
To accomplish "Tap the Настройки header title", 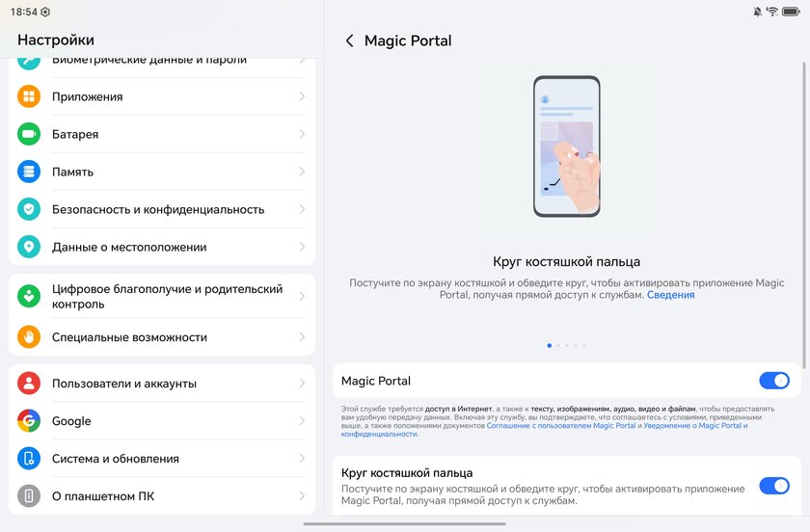I will (56, 40).
